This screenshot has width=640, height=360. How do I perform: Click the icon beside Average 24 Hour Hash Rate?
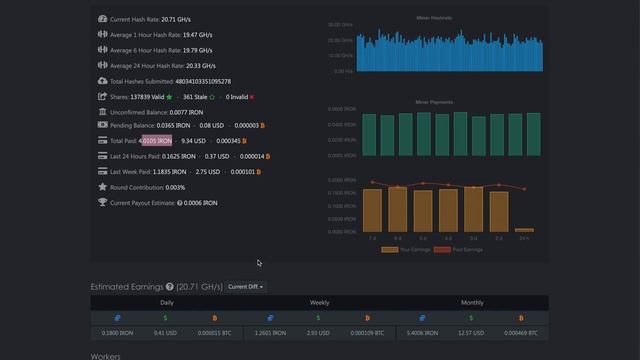coord(102,65)
